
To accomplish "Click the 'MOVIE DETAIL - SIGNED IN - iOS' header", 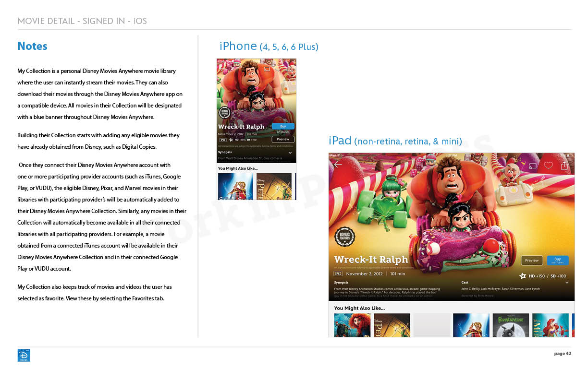I will coord(82,21).
